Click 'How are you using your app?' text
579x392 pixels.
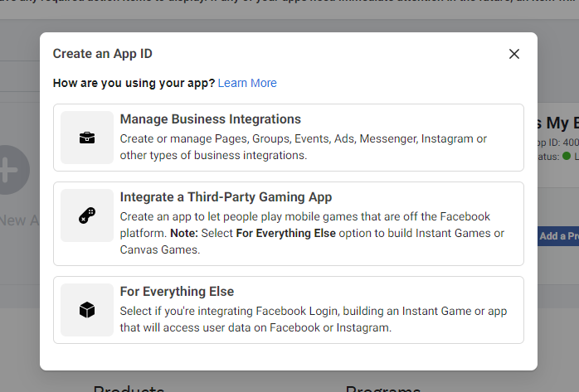(134, 83)
